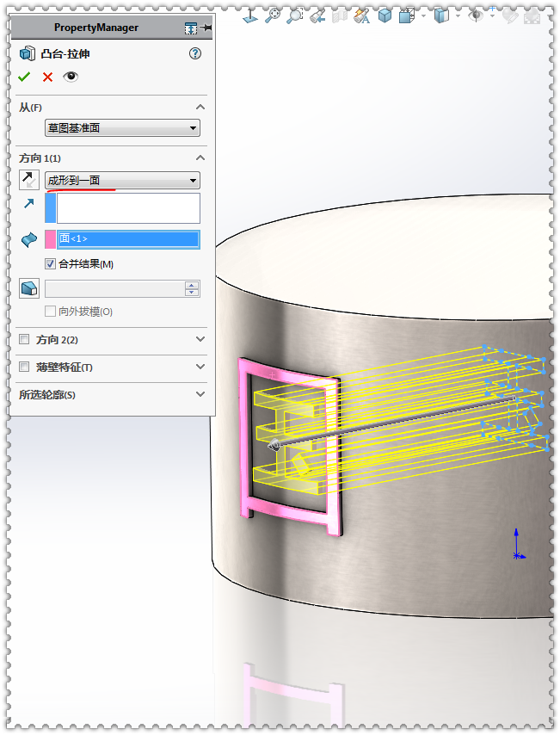The height and width of the screenshot is (735, 560).
Task: Click the PropertyManager title
Action: point(96,28)
